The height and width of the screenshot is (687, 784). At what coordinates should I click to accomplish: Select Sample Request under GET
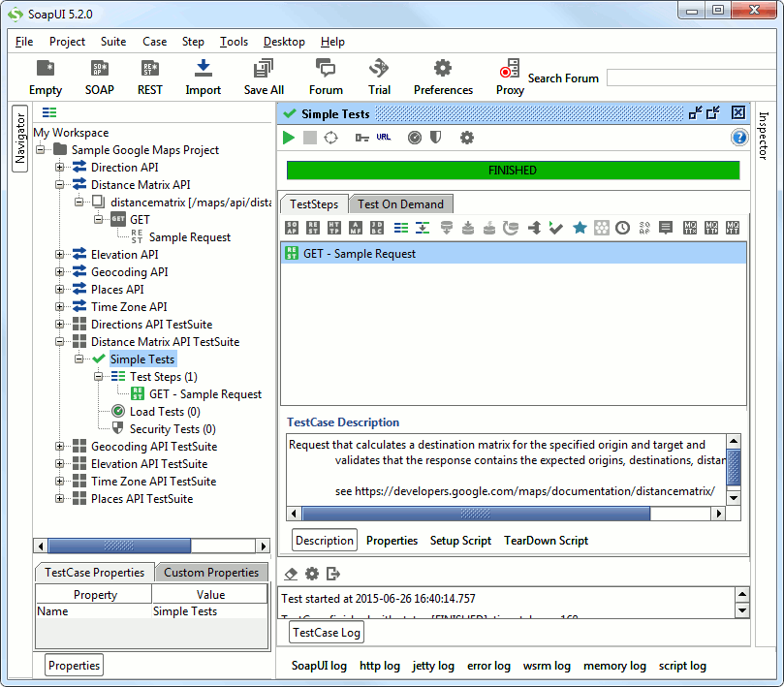coord(190,237)
